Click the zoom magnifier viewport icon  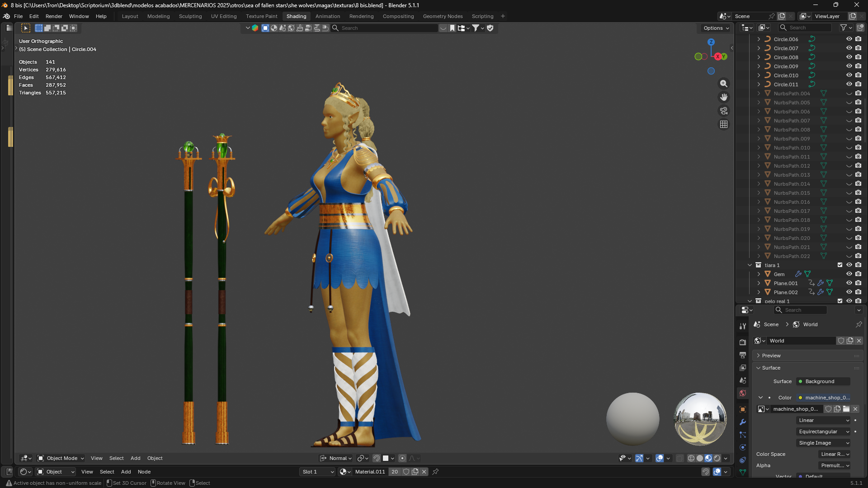(724, 84)
